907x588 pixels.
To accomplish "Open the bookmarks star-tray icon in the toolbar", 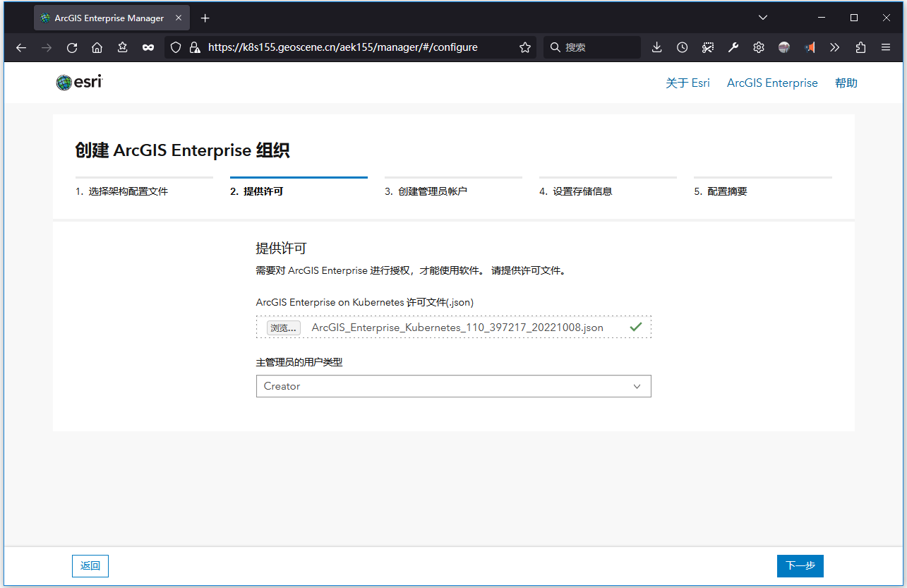I will (122, 47).
